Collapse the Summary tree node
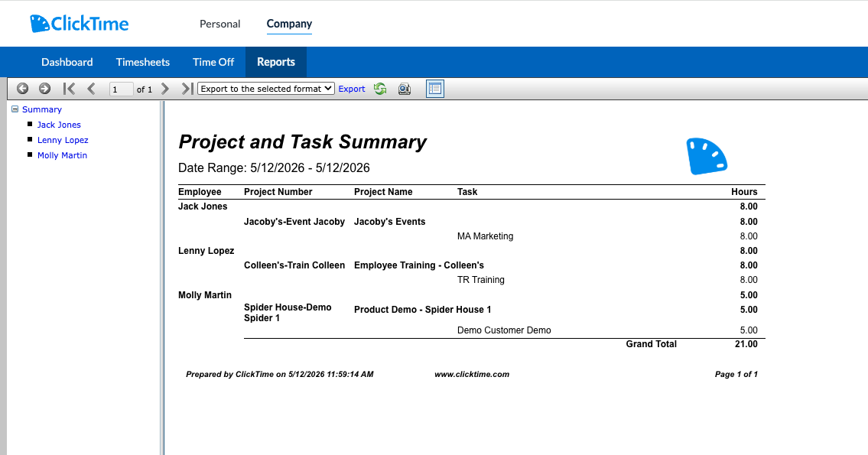The width and height of the screenshot is (868, 455). [15, 109]
